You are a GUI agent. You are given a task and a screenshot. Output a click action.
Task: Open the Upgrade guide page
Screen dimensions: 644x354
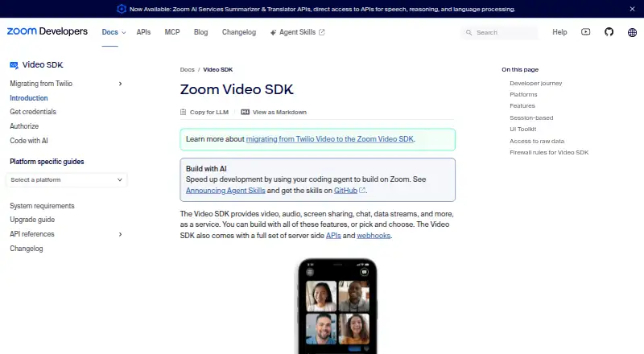click(32, 220)
